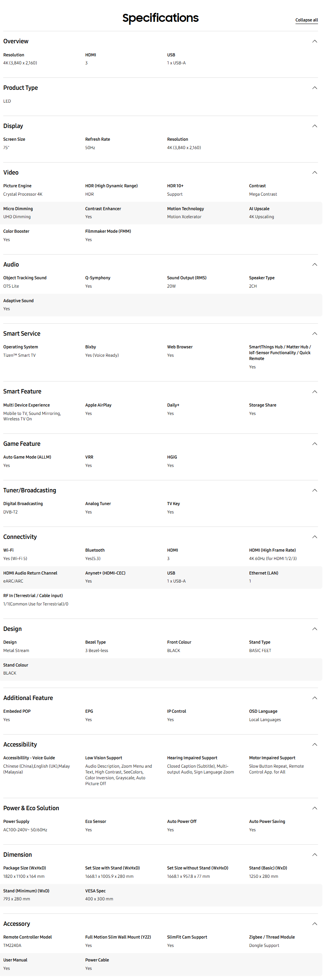Collapse the Power & Eco Solution section
Viewport: 326px width, 980px height.
pos(314,808)
